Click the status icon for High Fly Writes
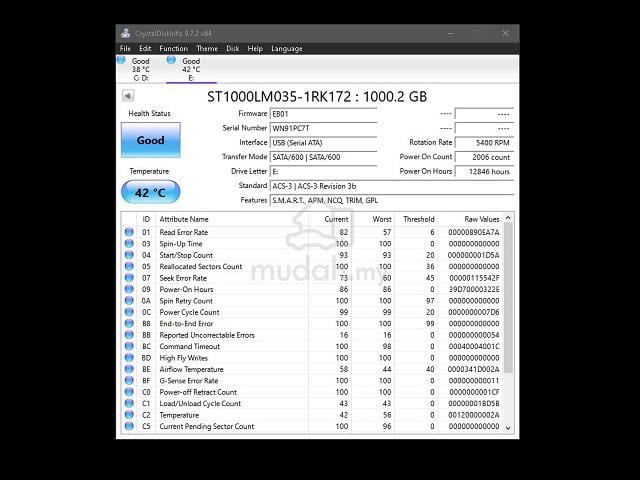 click(129, 358)
